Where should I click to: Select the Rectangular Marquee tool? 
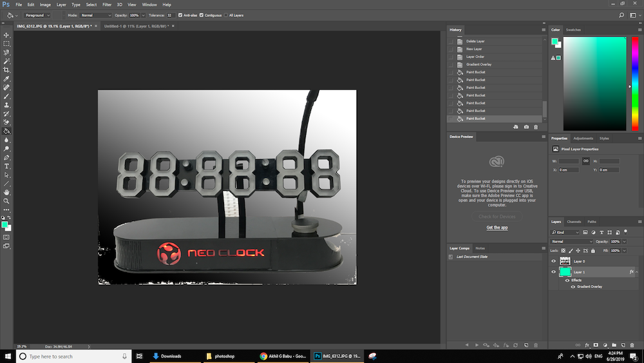[6, 44]
